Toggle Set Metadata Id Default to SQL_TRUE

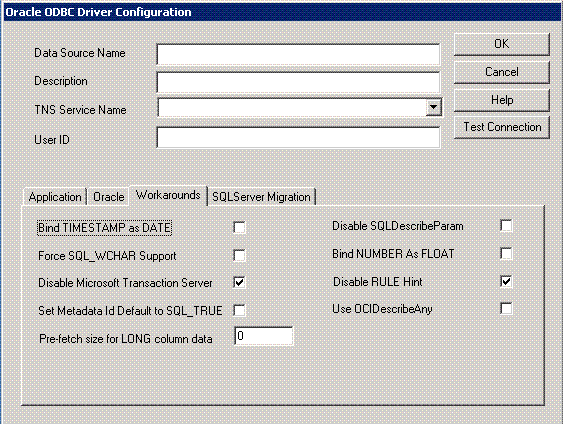pyautogui.click(x=239, y=310)
